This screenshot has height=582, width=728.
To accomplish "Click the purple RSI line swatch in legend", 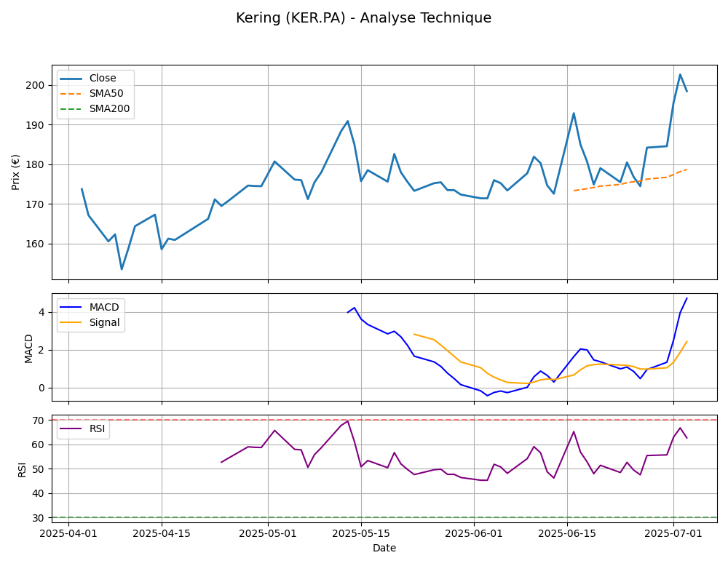I will (71, 429).
